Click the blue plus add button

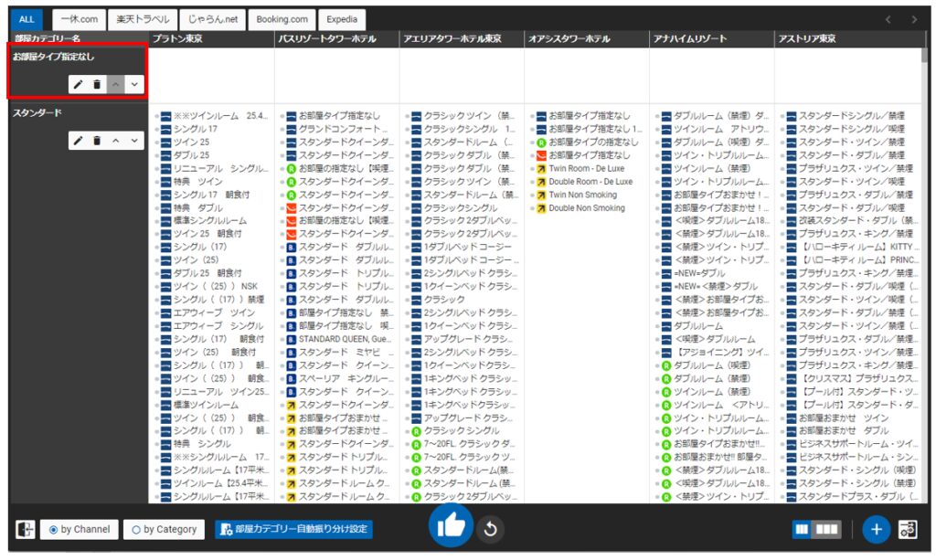(876, 529)
